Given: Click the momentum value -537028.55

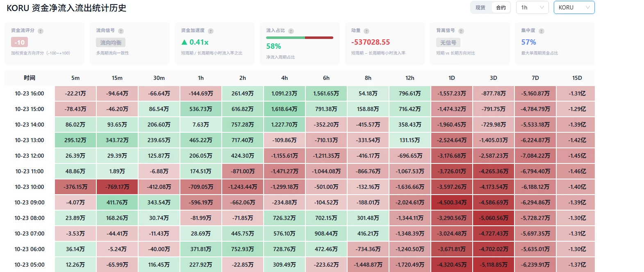Looking at the screenshot, I should [x=371, y=42].
